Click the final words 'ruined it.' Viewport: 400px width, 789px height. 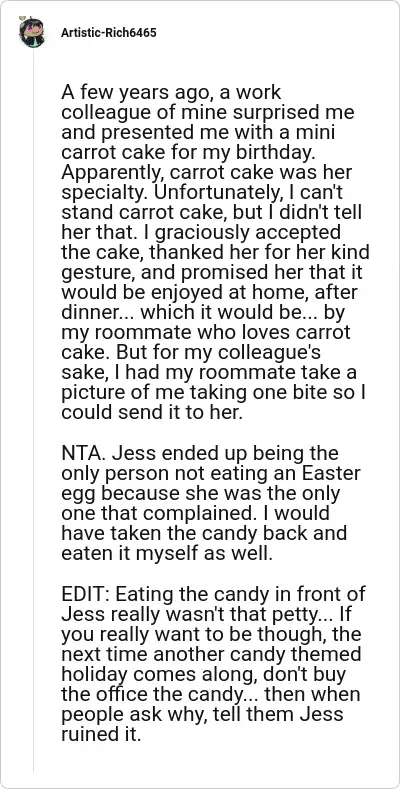point(100,734)
